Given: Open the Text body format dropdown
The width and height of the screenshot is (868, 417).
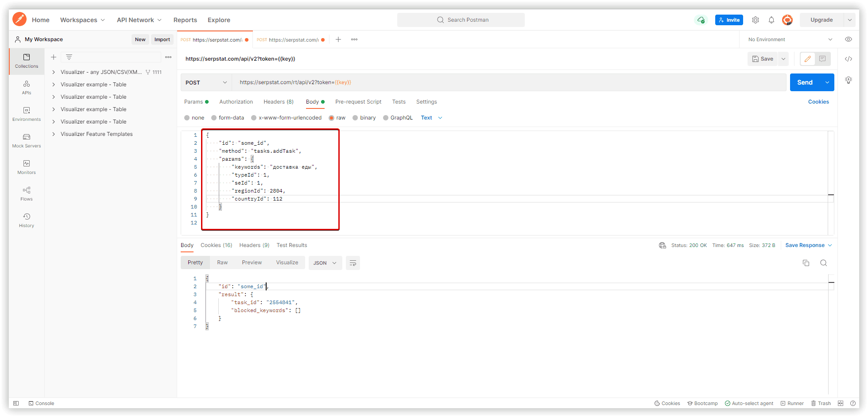Looking at the screenshot, I should click(431, 118).
